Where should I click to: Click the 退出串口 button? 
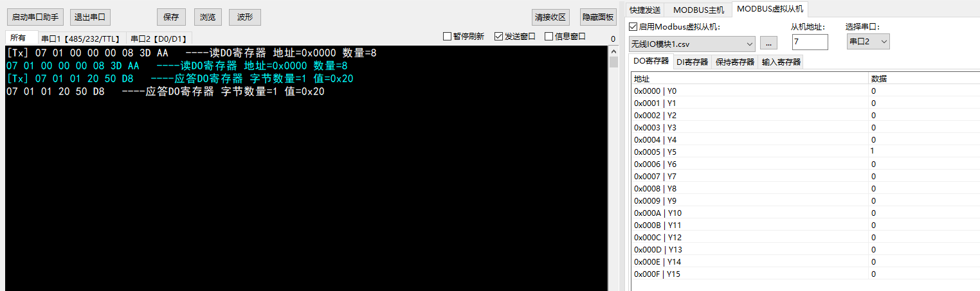click(89, 17)
